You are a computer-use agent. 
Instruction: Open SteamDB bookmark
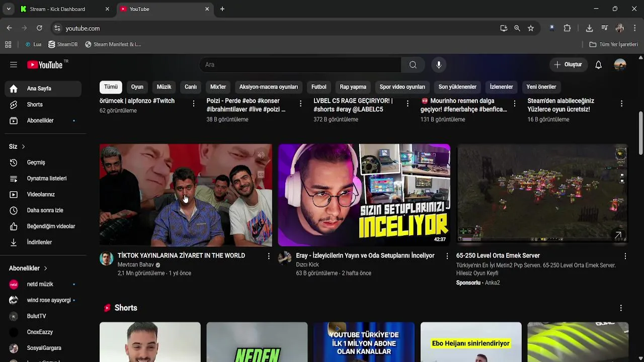pos(63,44)
